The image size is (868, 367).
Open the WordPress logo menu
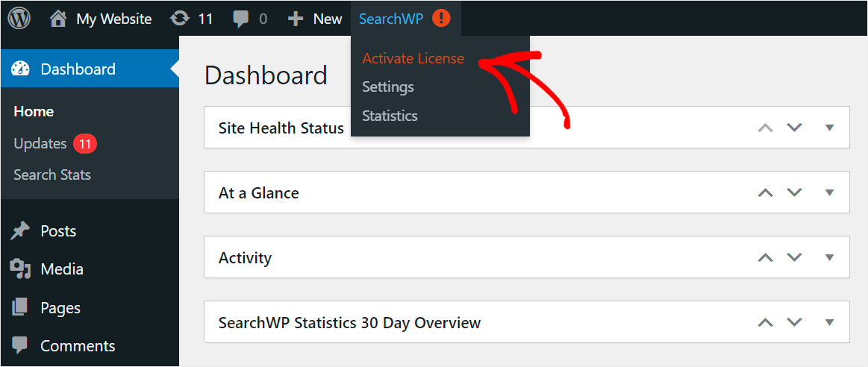(19, 18)
